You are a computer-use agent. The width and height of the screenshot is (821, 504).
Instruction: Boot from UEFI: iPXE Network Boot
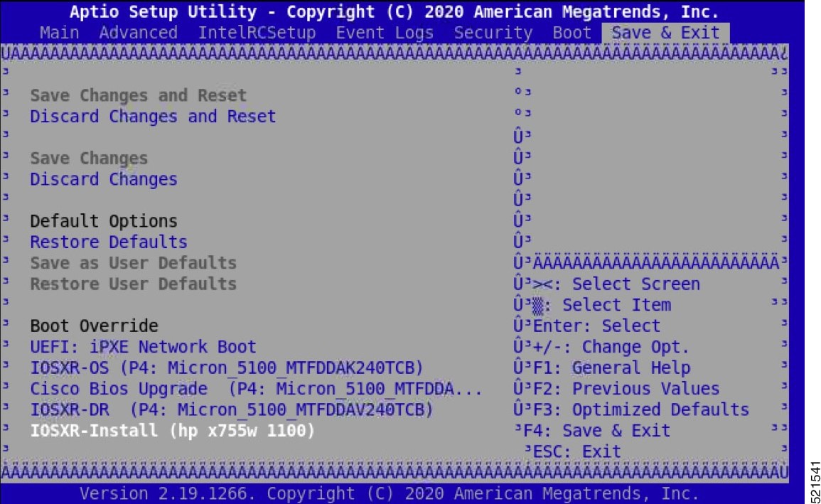click(143, 346)
